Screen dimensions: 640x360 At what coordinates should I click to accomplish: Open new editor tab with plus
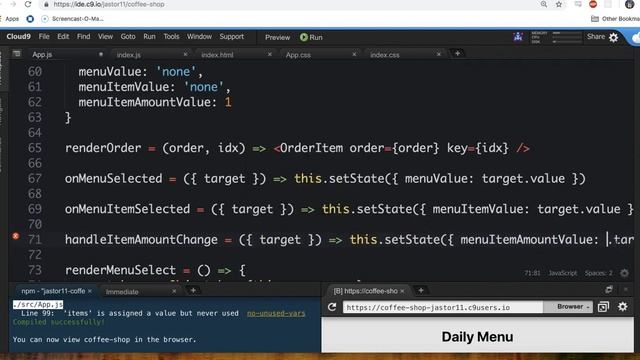(x=457, y=53)
